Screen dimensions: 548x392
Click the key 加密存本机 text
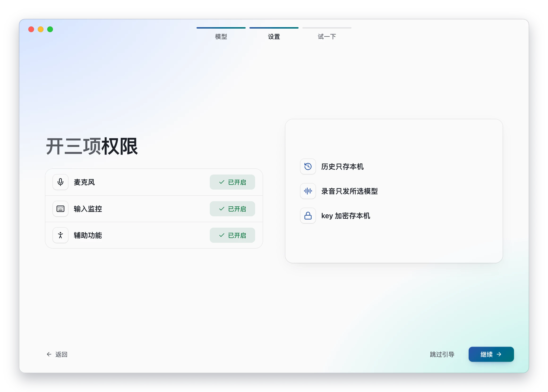346,216
